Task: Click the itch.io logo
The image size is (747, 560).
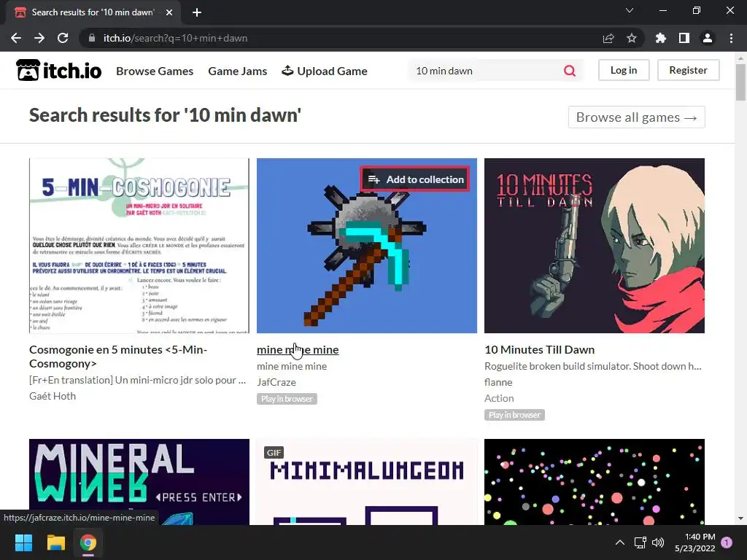Action: [58, 70]
